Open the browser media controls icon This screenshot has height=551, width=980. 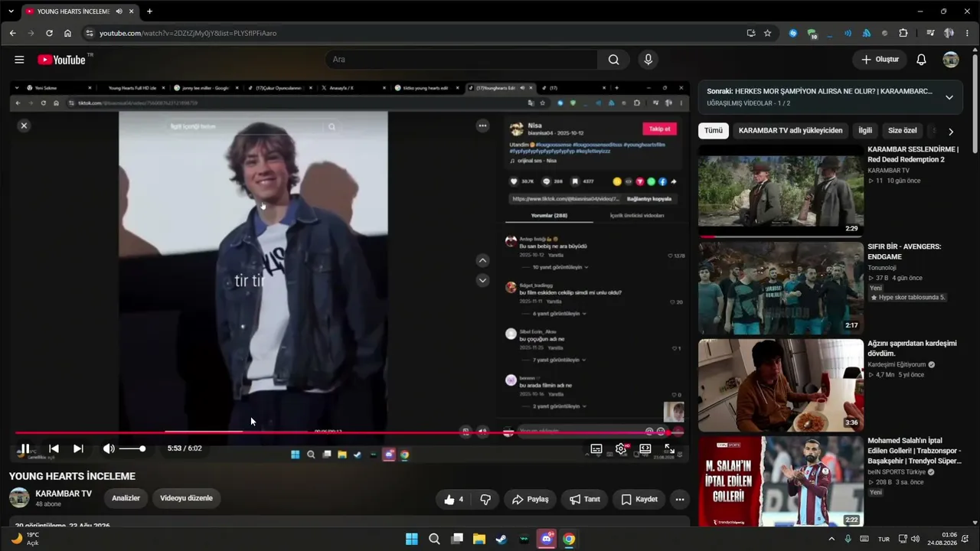coord(930,33)
